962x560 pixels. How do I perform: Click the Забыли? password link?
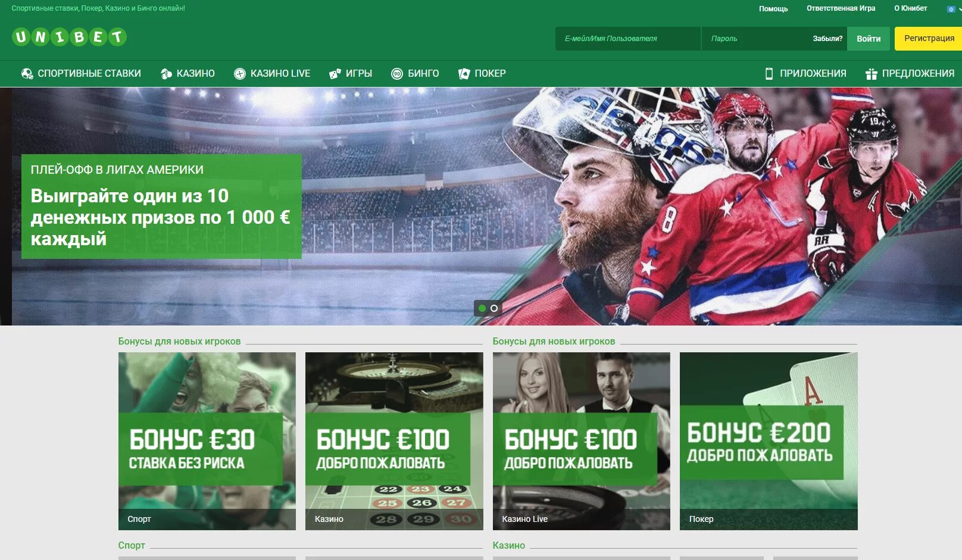(827, 39)
